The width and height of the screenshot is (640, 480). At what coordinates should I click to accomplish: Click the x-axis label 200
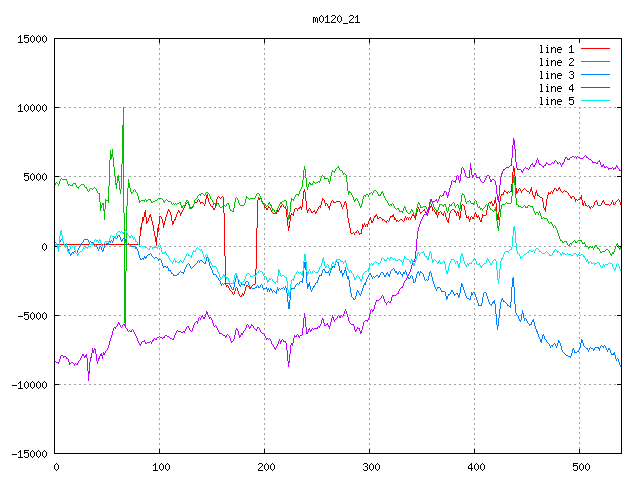(x=266, y=467)
